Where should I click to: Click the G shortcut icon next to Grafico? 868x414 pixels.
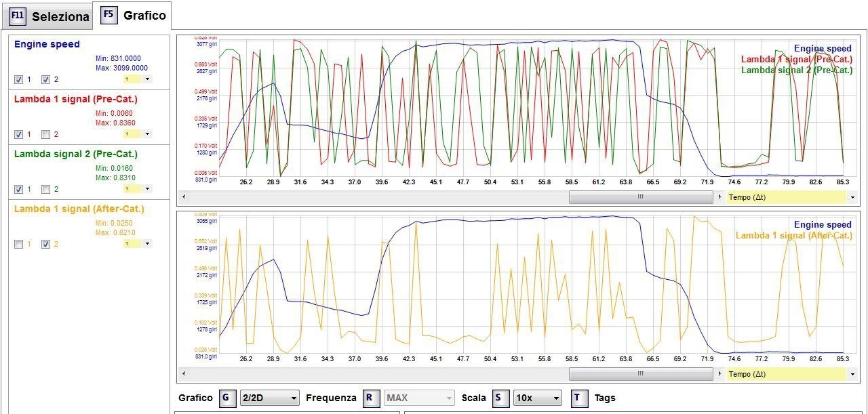[x=227, y=398]
